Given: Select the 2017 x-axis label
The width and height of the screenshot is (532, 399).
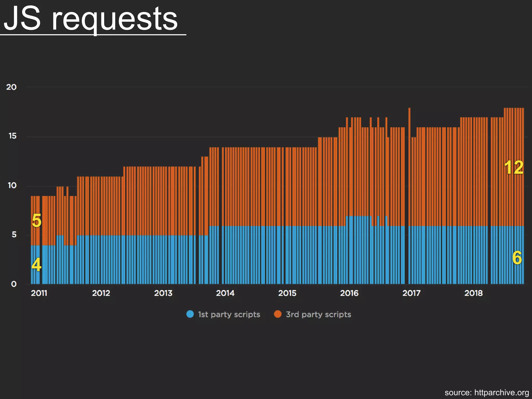Looking at the screenshot, I should click(x=411, y=293).
